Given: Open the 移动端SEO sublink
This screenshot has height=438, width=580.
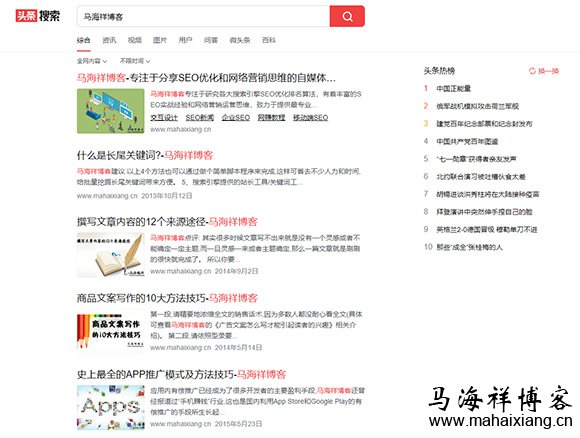Looking at the screenshot, I should point(311,118).
